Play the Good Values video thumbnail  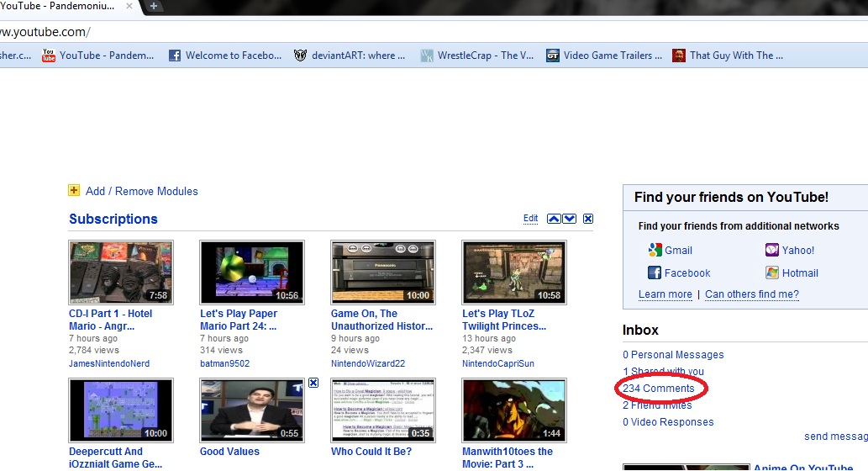pos(252,410)
